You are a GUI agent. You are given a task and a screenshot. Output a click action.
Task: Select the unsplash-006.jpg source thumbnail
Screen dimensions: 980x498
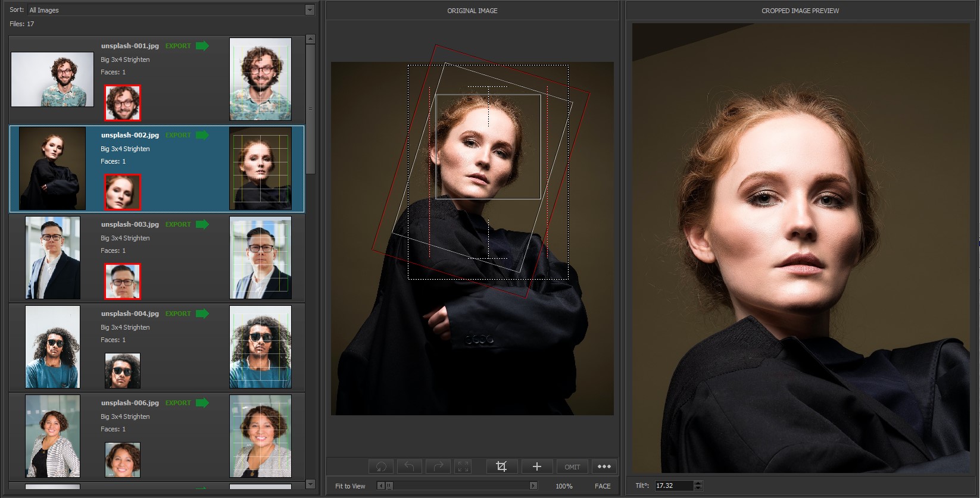point(52,436)
